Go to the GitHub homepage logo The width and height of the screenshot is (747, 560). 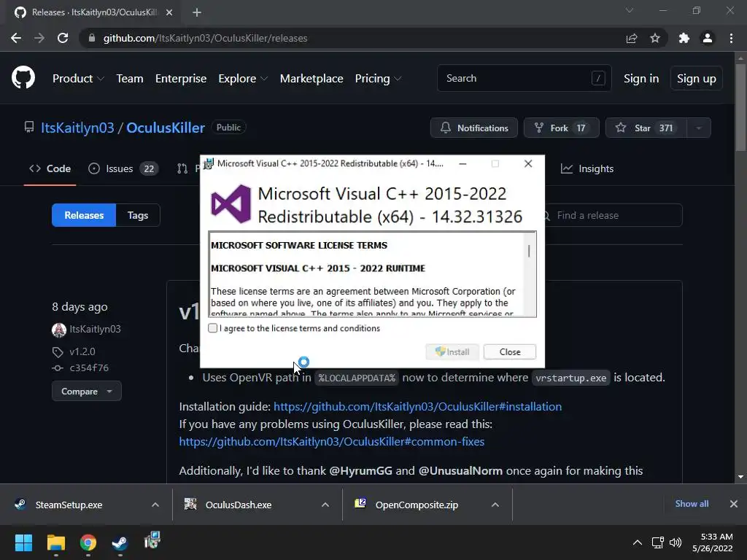click(x=23, y=78)
